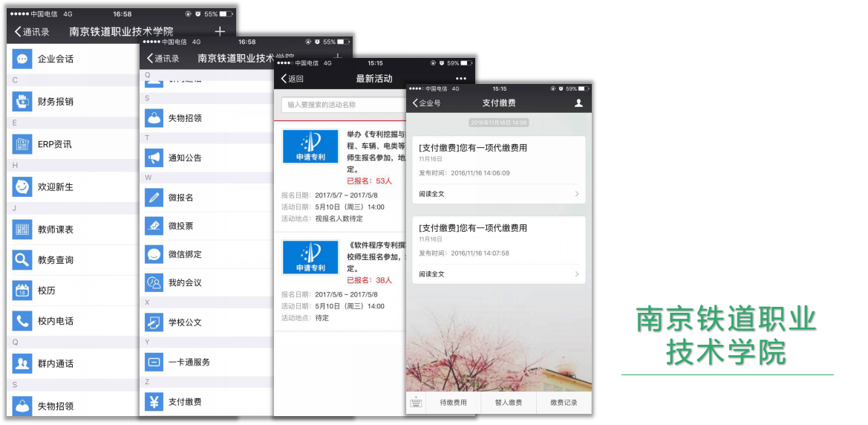Select 已报名：38人 text
868x425 pixels.
(x=369, y=280)
